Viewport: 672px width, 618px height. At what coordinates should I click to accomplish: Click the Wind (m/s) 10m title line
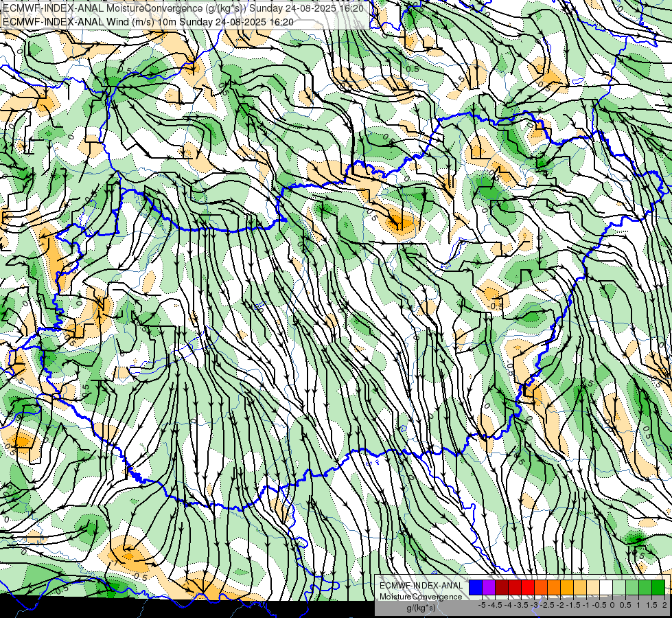[148, 21]
